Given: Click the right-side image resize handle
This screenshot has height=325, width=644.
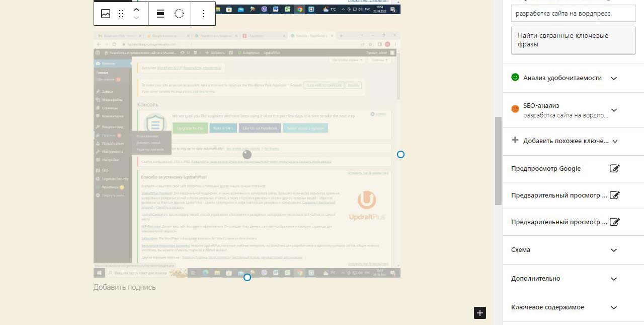Looking at the screenshot, I should (400, 155).
